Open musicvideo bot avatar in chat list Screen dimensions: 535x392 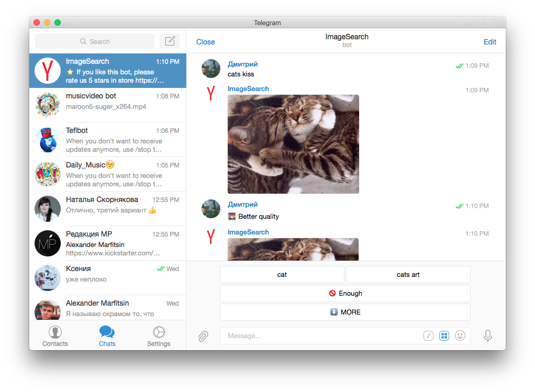click(x=48, y=105)
